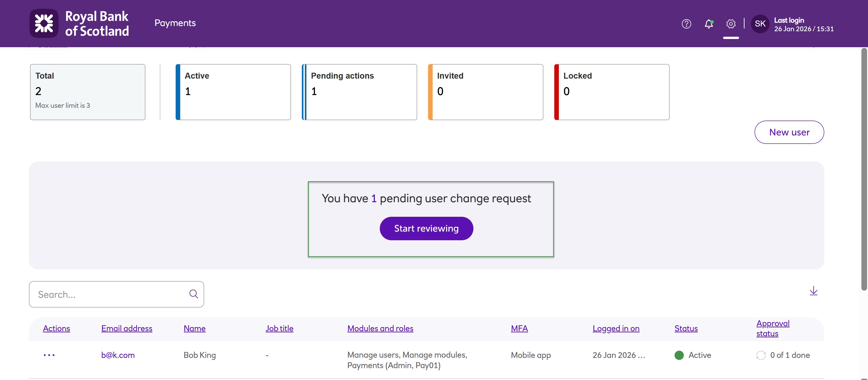Sort table by Modules and roles
This screenshot has height=380, width=868.
pos(380,328)
